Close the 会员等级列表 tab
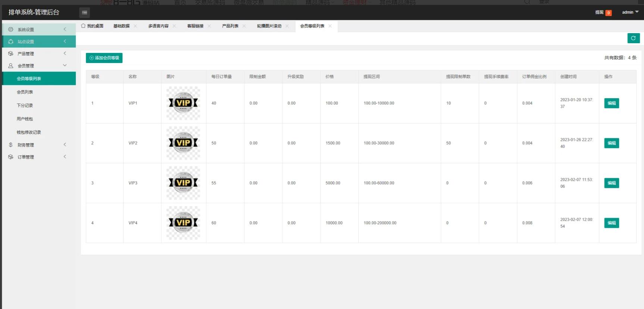This screenshot has height=309, width=644. pos(330,26)
